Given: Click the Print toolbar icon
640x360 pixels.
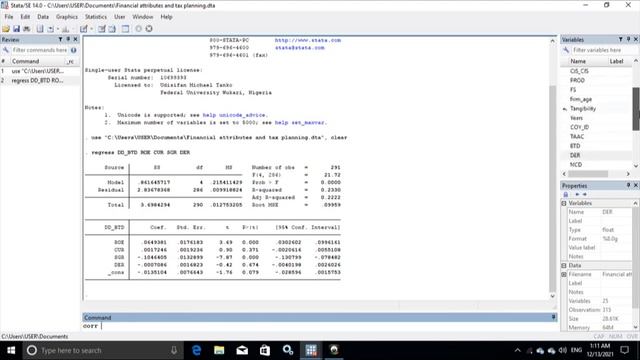Looking at the screenshot, I should 27,29.
